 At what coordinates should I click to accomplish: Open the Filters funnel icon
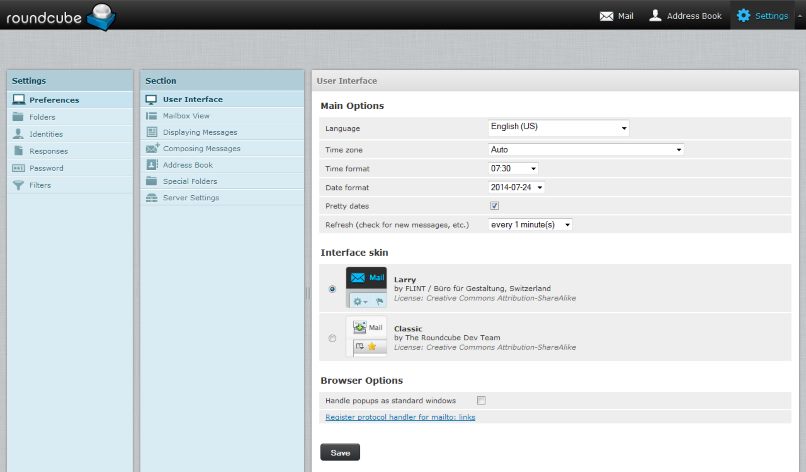point(18,185)
